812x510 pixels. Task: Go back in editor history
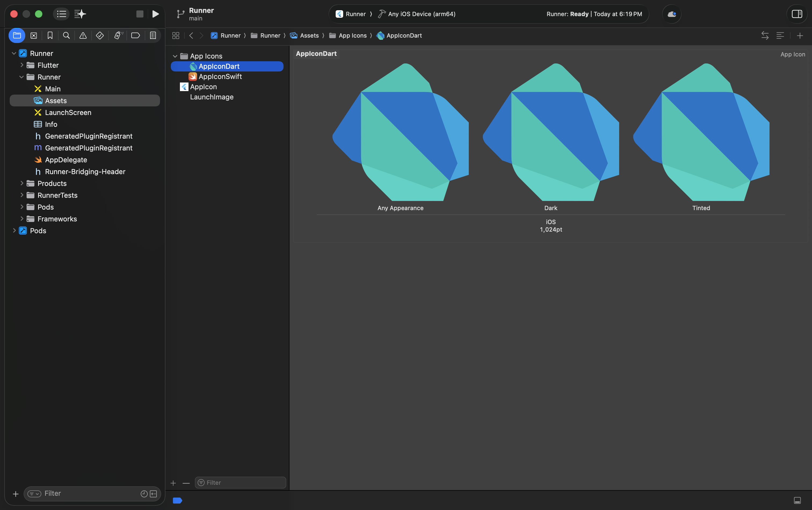click(x=191, y=35)
